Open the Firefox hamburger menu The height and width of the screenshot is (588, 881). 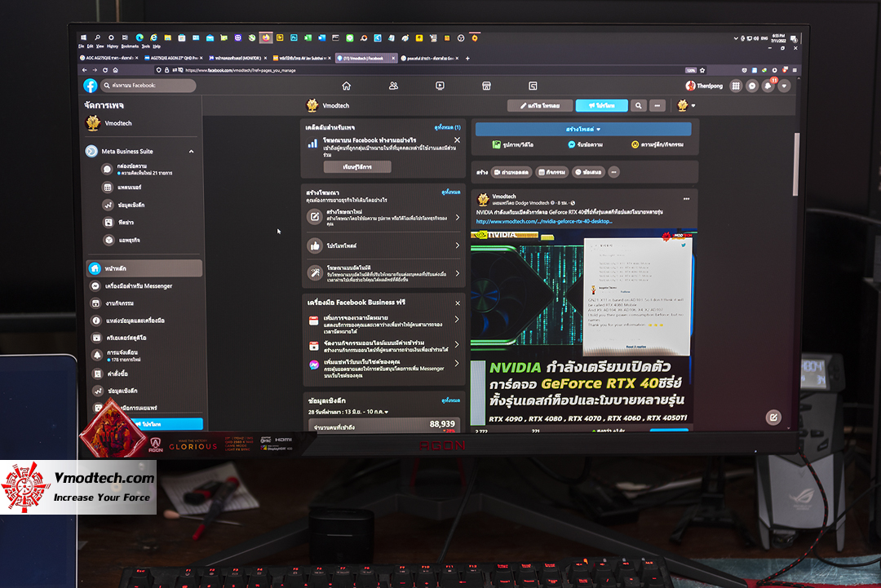click(x=795, y=70)
